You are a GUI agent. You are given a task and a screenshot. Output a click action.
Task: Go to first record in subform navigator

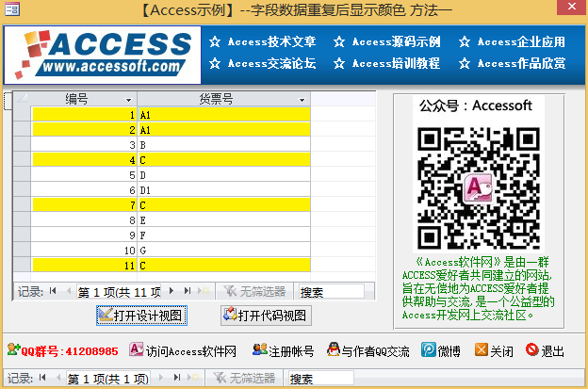click(x=53, y=291)
